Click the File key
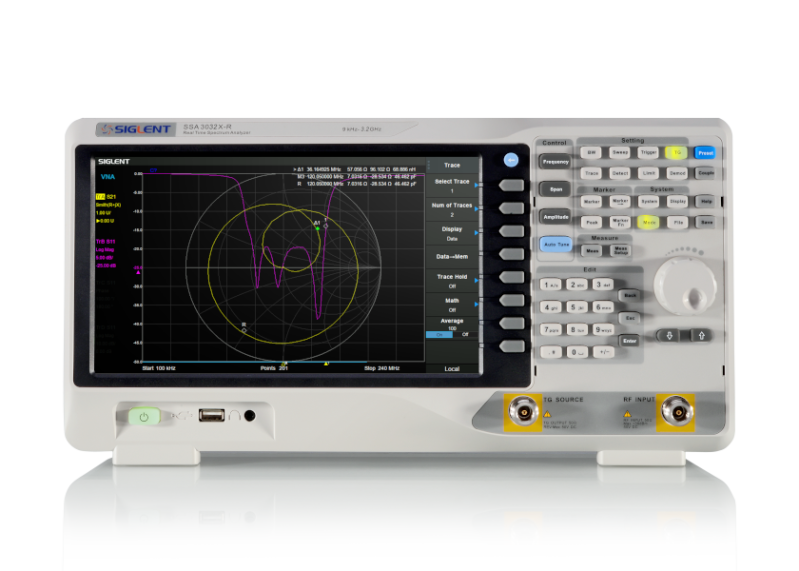 [678, 222]
